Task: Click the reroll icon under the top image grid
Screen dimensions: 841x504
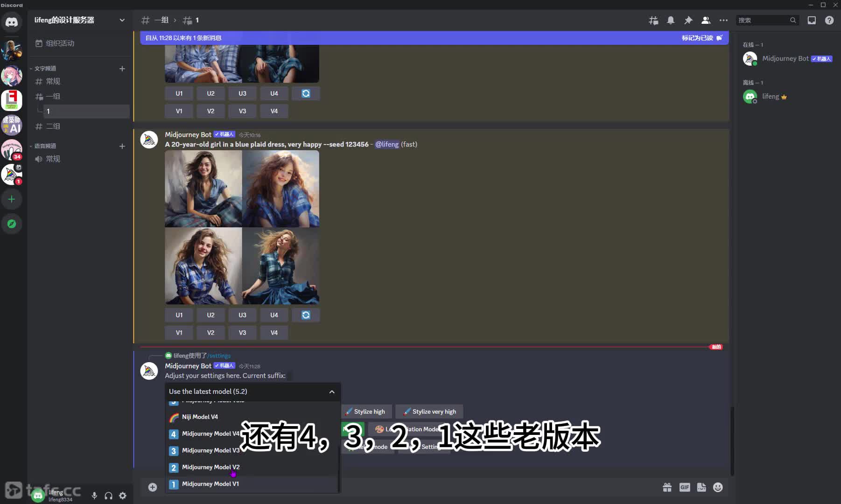Action: coord(306,93)
